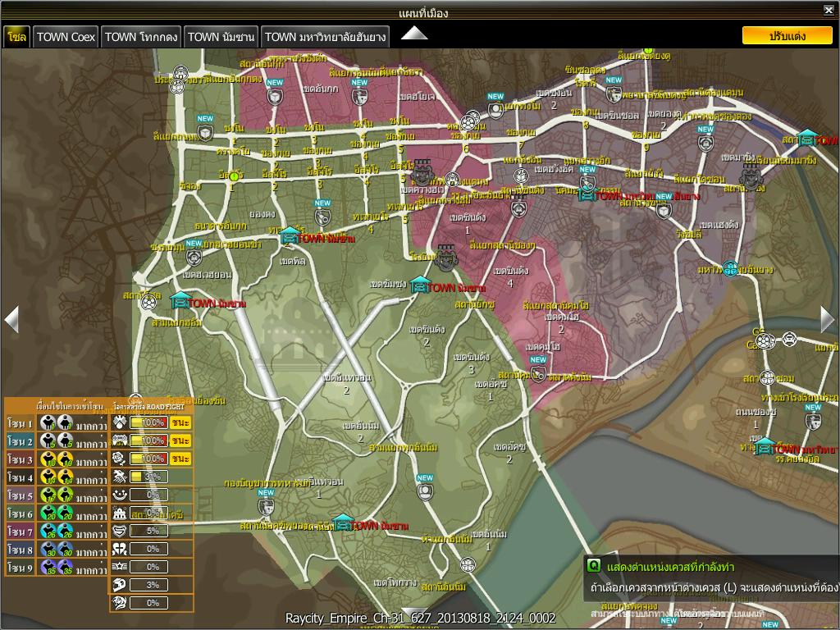Image resolution: width=840 pixels, height=630 pixels.
Task: Click the มหาวิทยาลัยฮันยาง university globe icon
Action: tap(731, 268)
